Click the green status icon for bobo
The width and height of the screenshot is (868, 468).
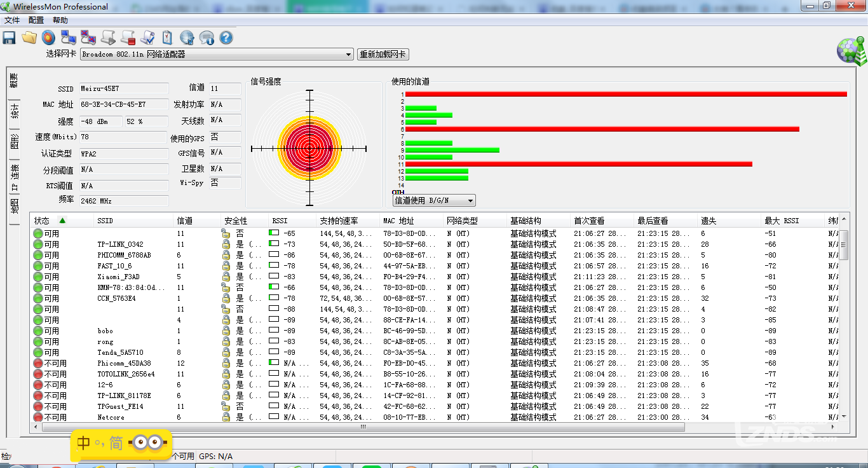click(x=38, y=331)
